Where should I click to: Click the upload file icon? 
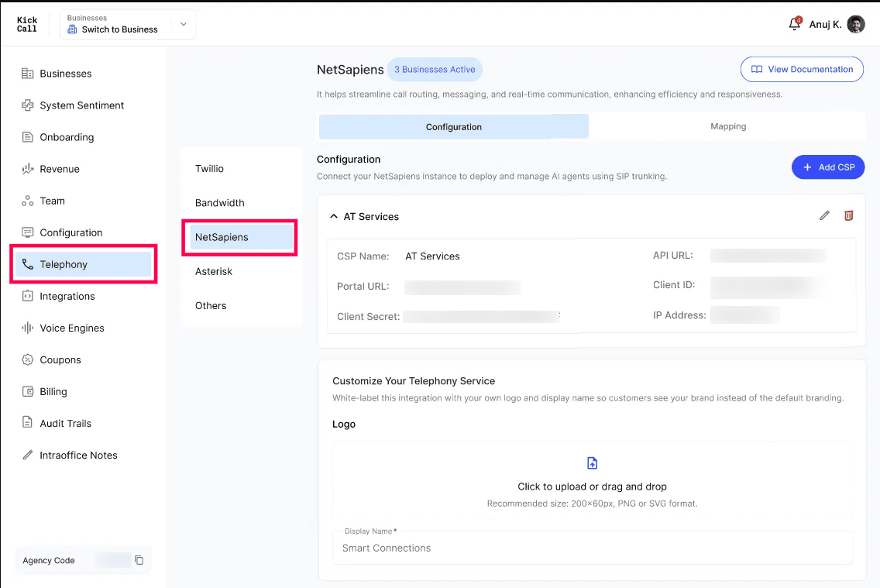point(592,462)
